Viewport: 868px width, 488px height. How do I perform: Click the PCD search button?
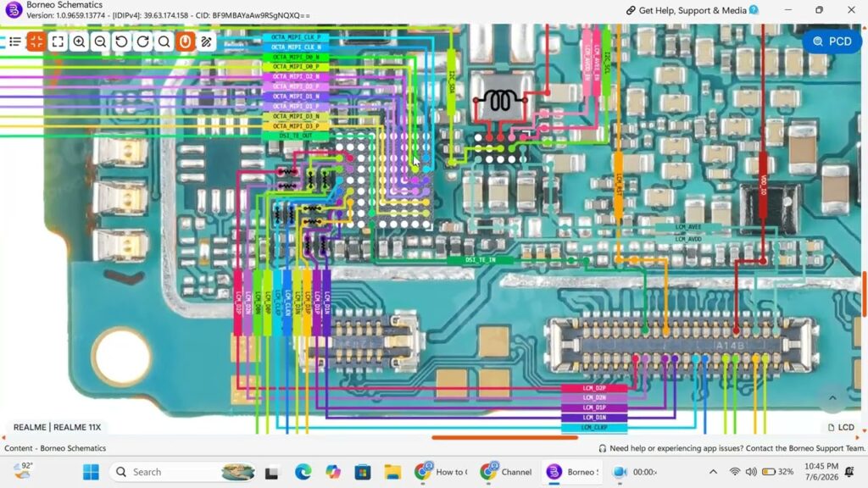coord(832,42)
